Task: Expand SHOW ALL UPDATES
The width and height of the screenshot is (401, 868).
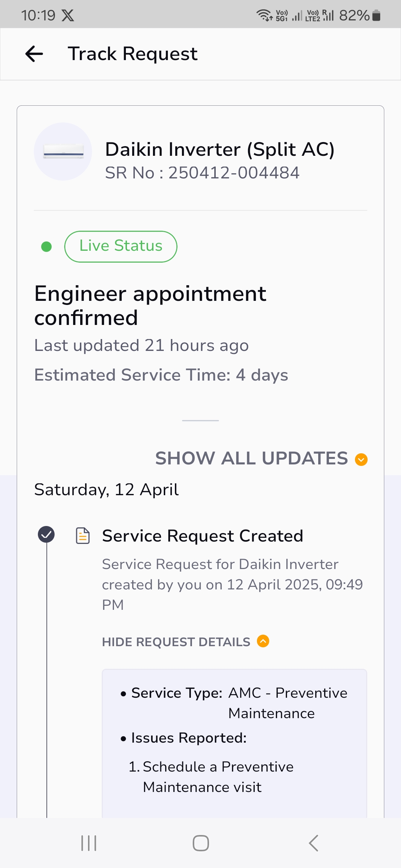Action: click(x=251, y=458)
